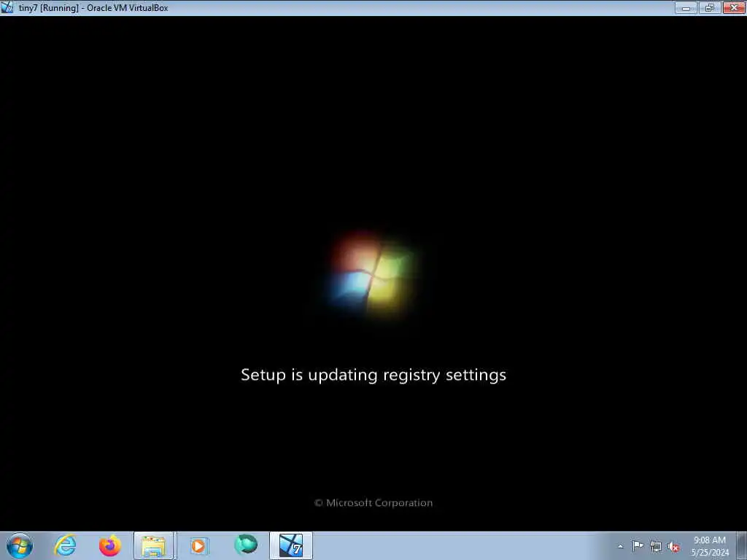Close the tiny7 VirtualBox window
Viewport: 747px width, 560px height.
pos(734,7)
